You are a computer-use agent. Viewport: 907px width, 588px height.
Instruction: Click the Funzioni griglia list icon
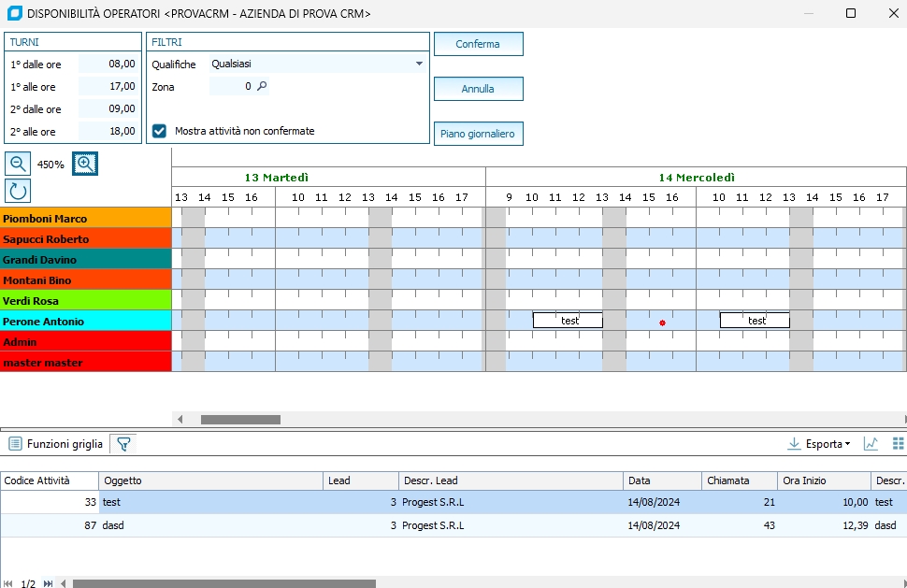pyautogui.click(x=15, y=444)
